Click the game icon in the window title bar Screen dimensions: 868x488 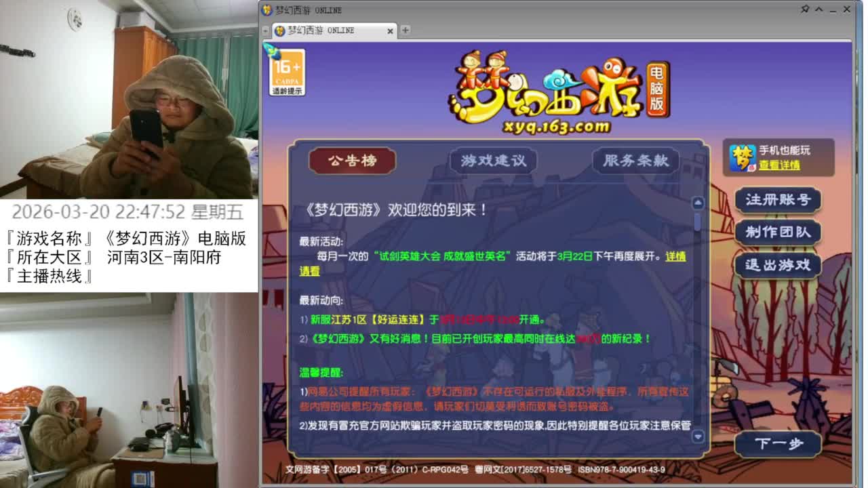(267, 10)
